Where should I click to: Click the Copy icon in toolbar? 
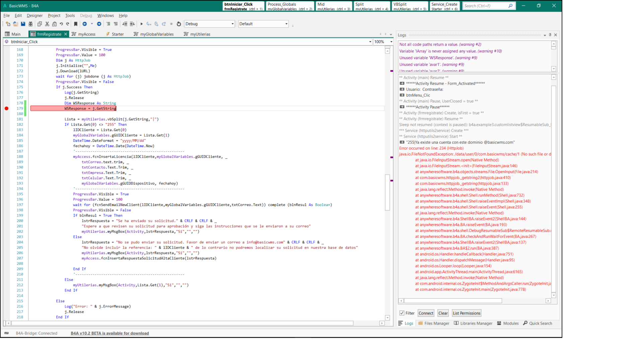[39, 24]
